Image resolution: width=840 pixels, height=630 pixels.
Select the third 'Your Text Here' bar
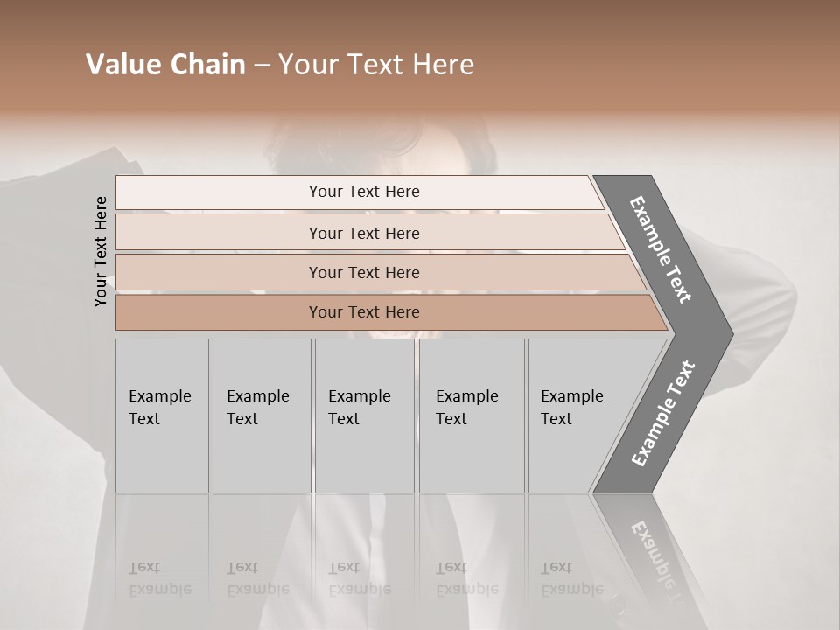[363, 272]
